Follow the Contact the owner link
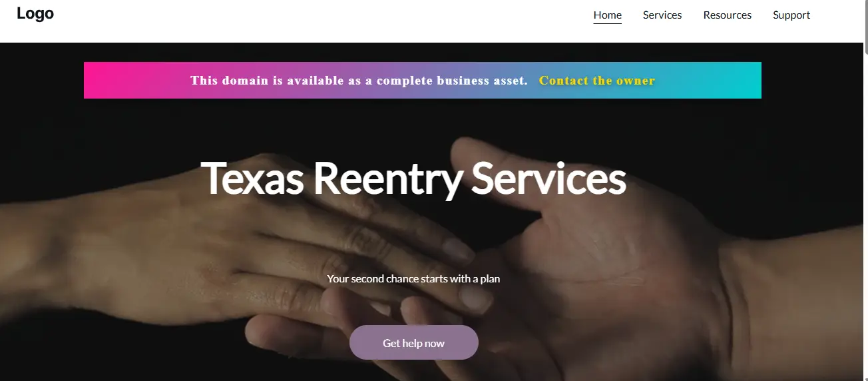The height and width of the screenshot is (381, 868). click(x=597, y=81)
